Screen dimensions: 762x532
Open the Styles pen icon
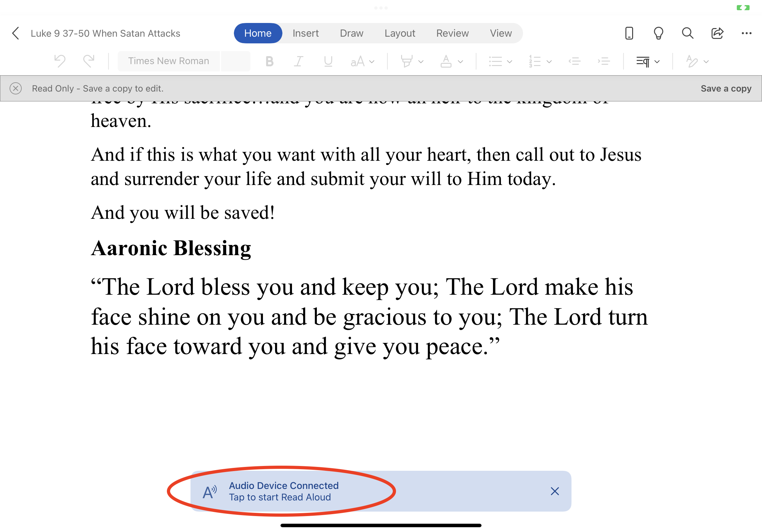(x=692, y=61)
